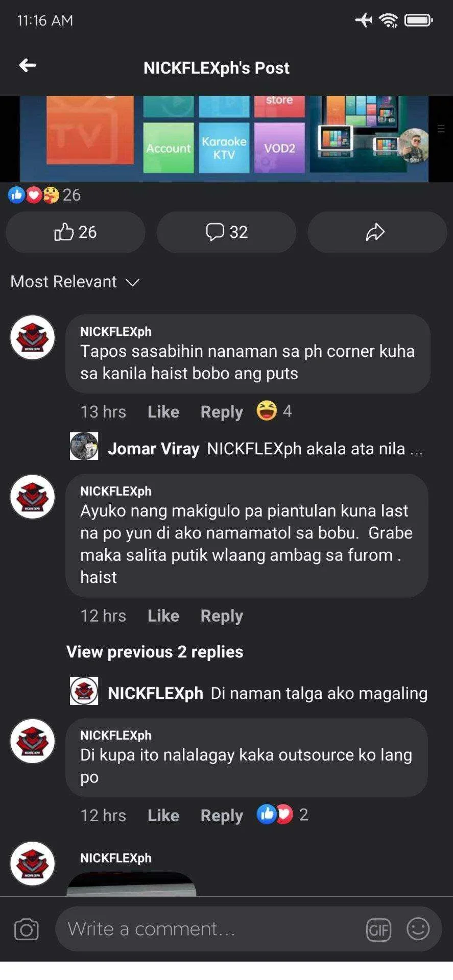
Task: Open comments via speech bubble icon
Action: (x=226, y=232)
